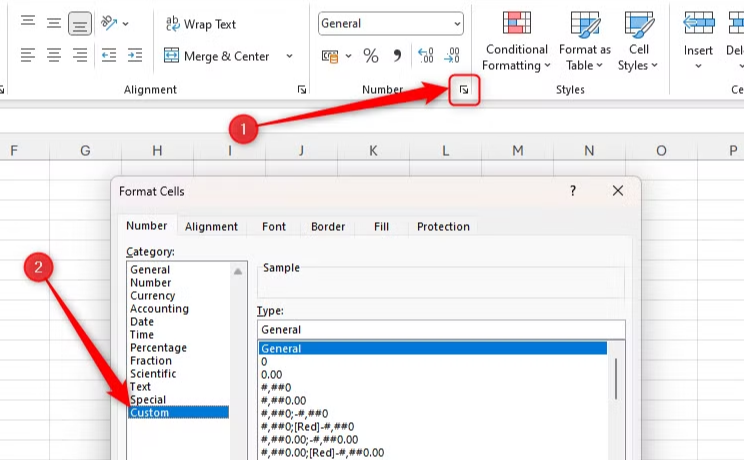Click the Align Right icon
The height and width of the screenshot is (460, 744).
pyautogui.click(x=80, y=56)
